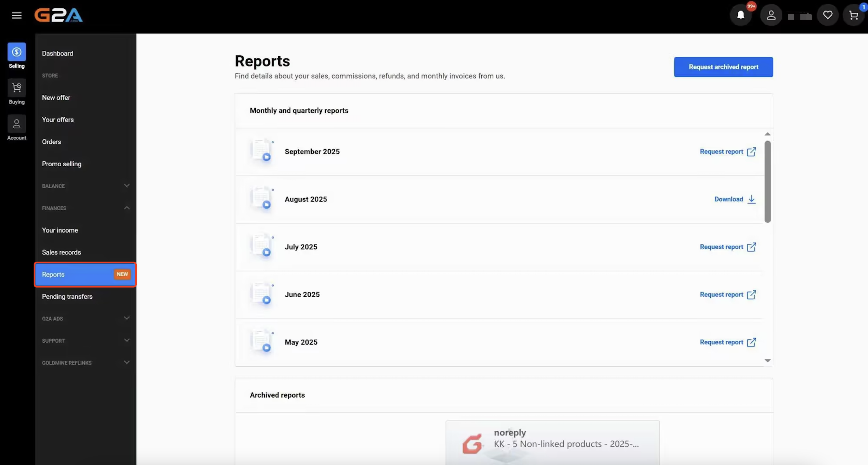Open the user profile icon in header
Image resolution: width=868 pixels, height=465 pixels.
pos(771,15)
